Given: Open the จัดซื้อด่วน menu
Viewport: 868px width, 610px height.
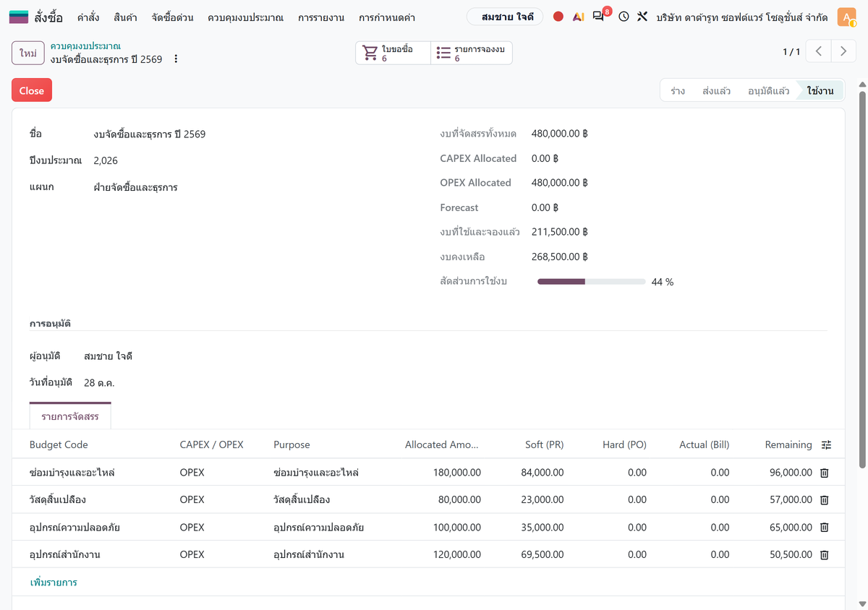Looking at the screenshot, I should (x=172, y=17).
